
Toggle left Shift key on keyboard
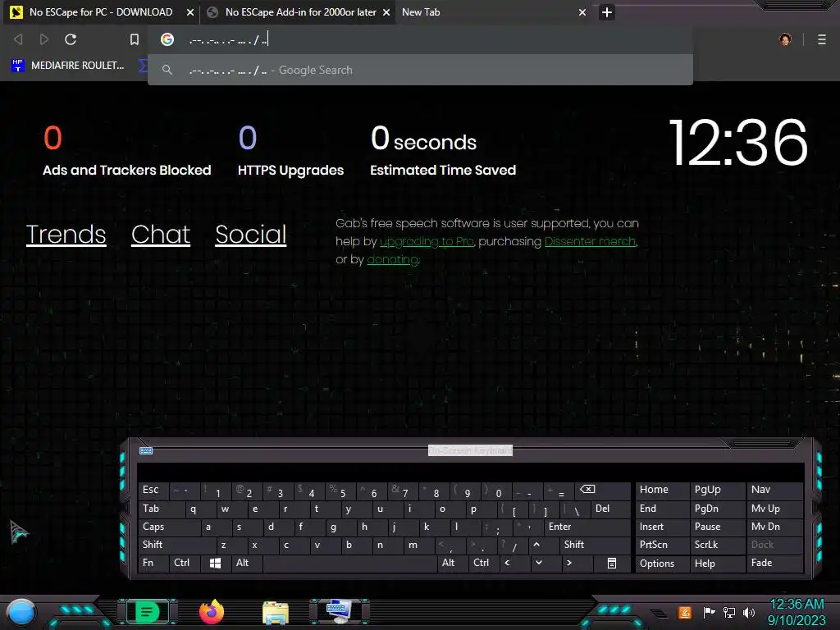[177, 545]
